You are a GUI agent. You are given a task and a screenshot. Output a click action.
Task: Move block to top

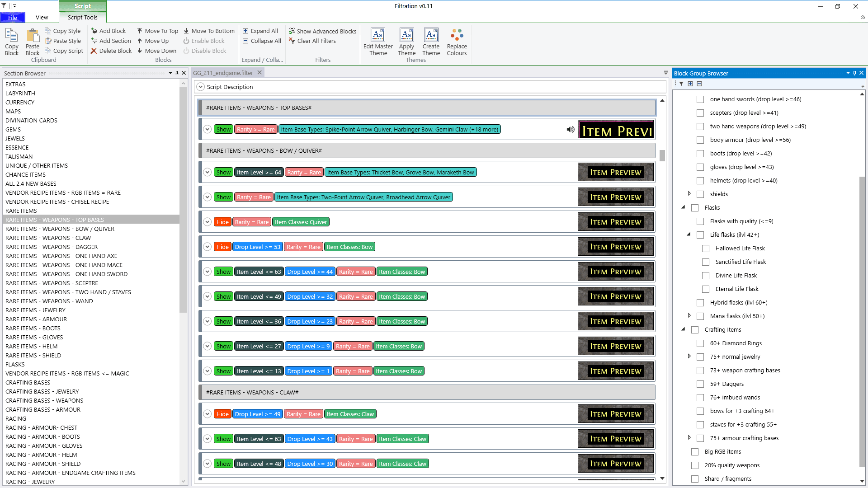[x=157, y=31]
